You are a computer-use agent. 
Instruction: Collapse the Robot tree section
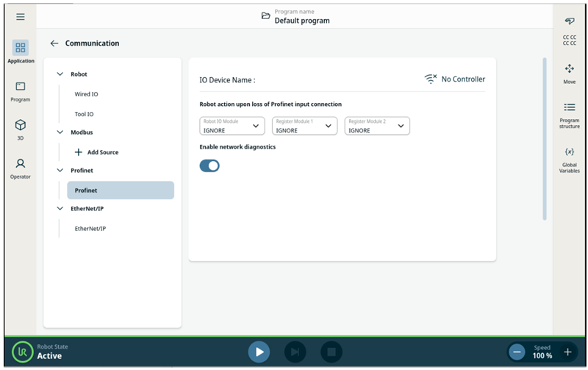point(60,74)
